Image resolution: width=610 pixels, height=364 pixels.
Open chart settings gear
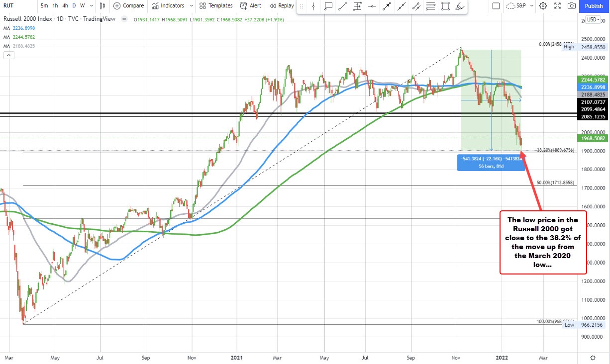543,6
